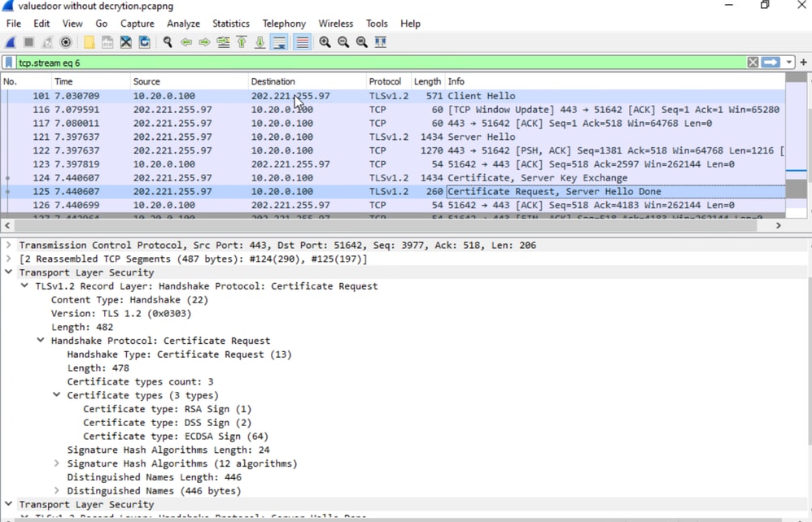Sort by the Protocol column header

[x=388, y=82]
